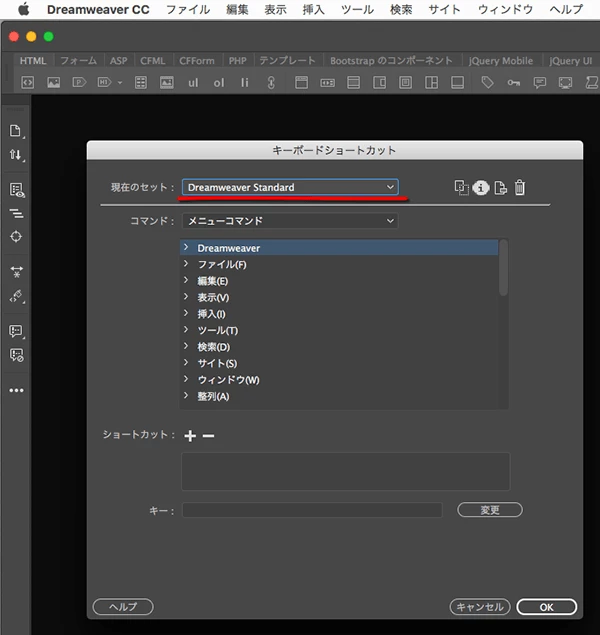Switch to the フォーム insert tab
This screenshot has width=600, height=635.
click(79, 61)
